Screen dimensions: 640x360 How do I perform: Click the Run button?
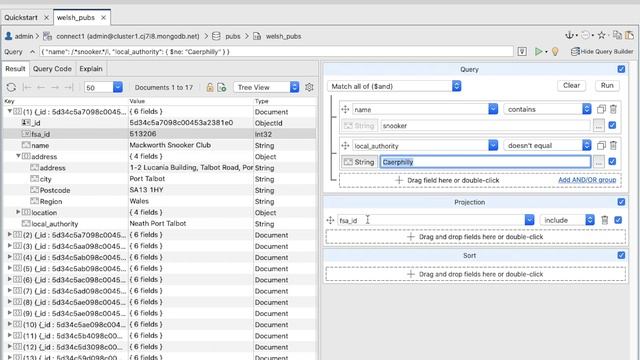pyautogui.click(x=607, y=85)
